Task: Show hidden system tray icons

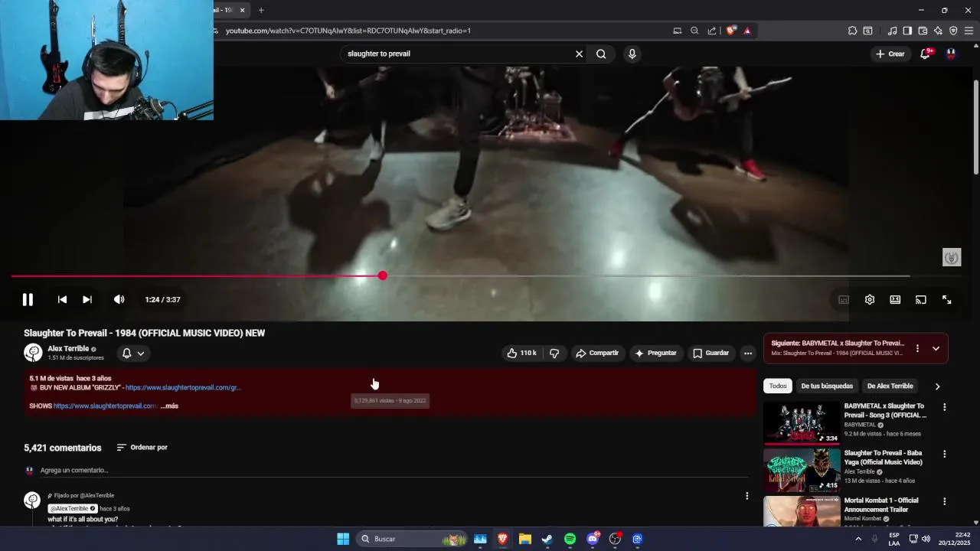Action: click(858, 539)
